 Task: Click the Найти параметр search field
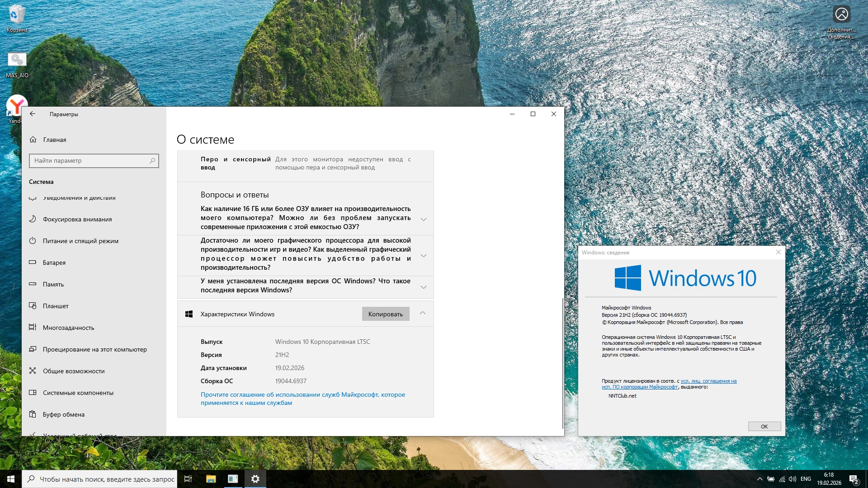90,160
